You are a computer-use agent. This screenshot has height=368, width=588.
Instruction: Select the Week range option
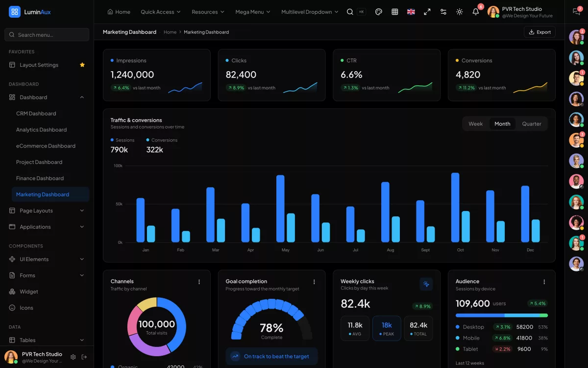475,124
